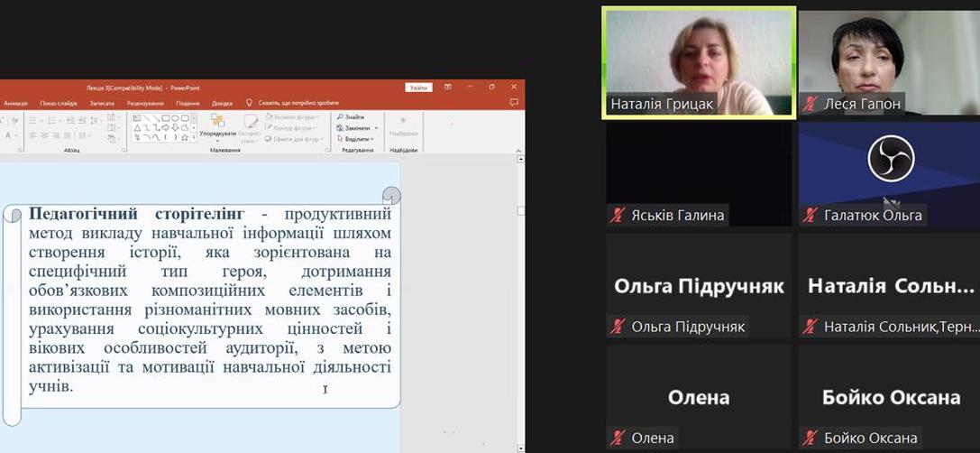The image size is (980, 453).
Task: Open the Показ слайдів ribbon tab
Action: coord(59,103)
